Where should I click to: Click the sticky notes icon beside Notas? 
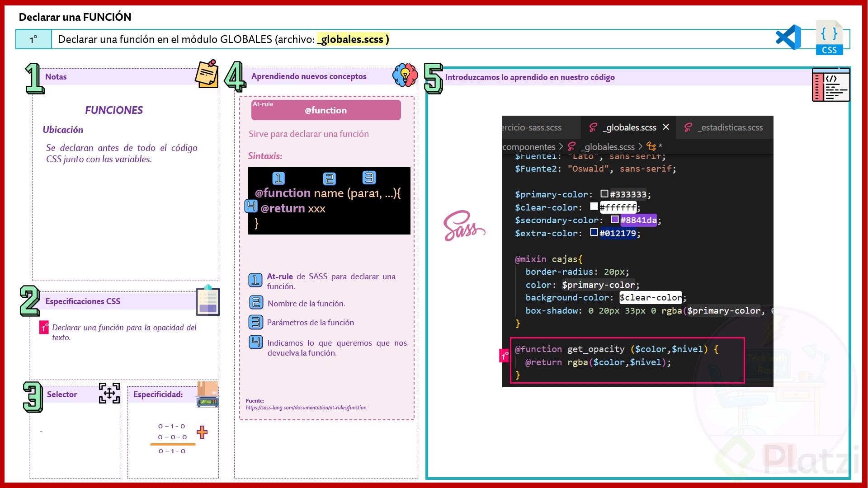(x=207, y=74)
